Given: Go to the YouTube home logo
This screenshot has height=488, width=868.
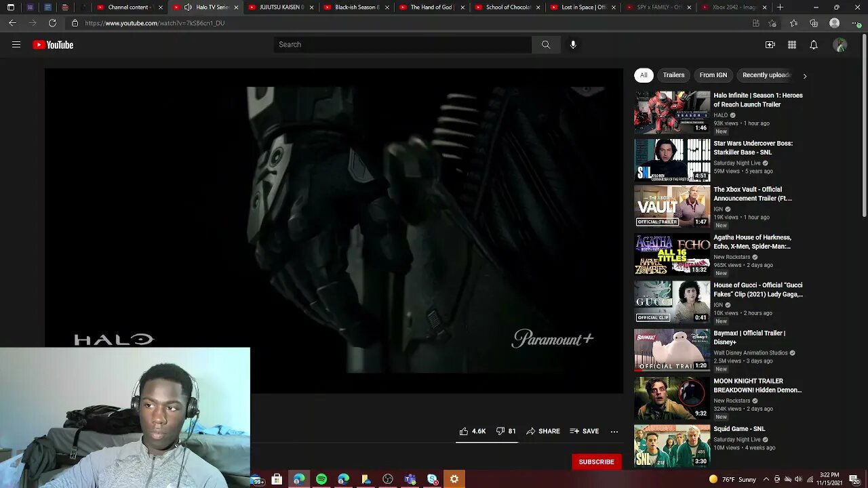Looking at the screenshot, I should click(53, 45).
